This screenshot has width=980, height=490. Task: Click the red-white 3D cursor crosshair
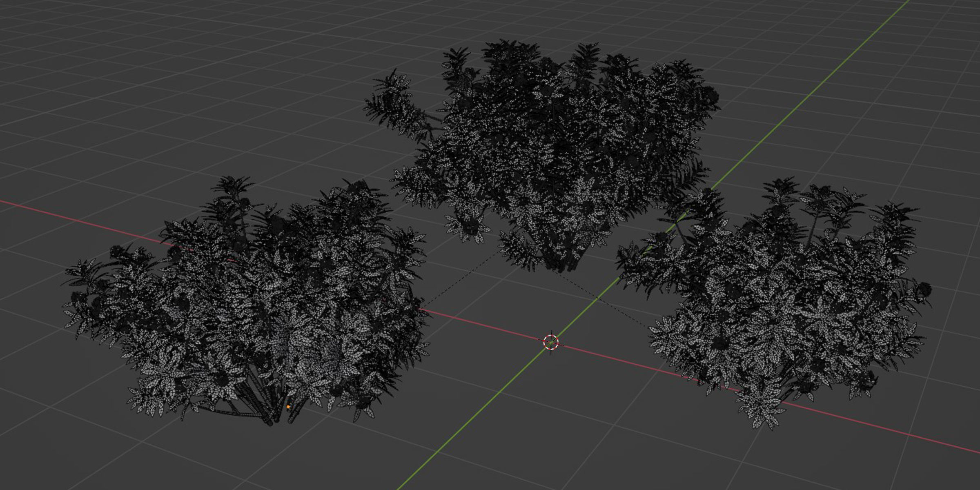click(x=551, y=342)
